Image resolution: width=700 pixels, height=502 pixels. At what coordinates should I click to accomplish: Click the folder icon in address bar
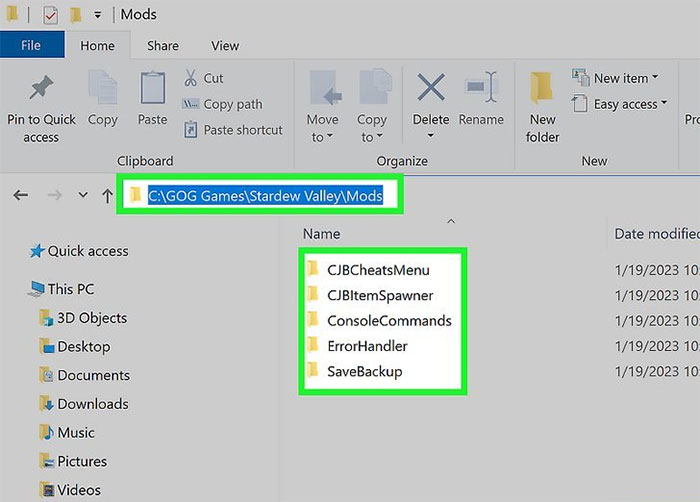135,195
